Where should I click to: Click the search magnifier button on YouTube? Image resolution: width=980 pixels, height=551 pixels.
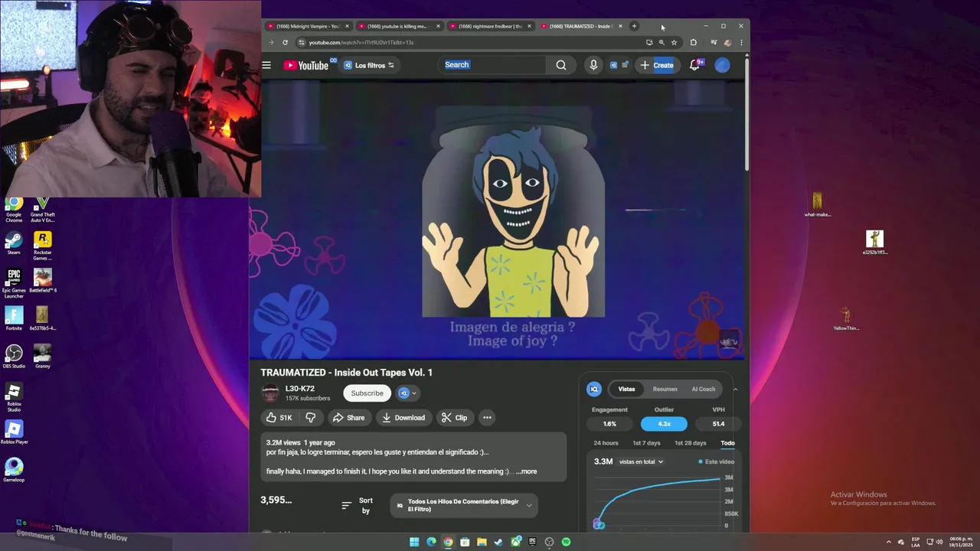[x=561, y=65]
